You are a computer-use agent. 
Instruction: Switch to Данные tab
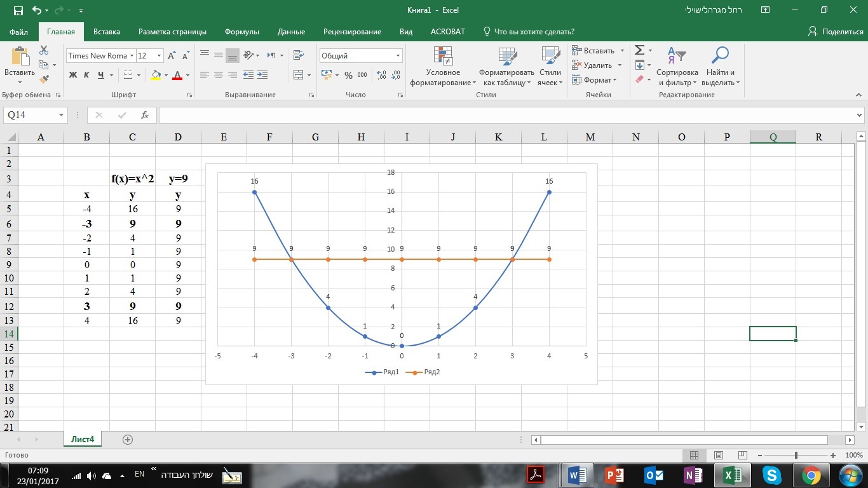tap(292, 32)
